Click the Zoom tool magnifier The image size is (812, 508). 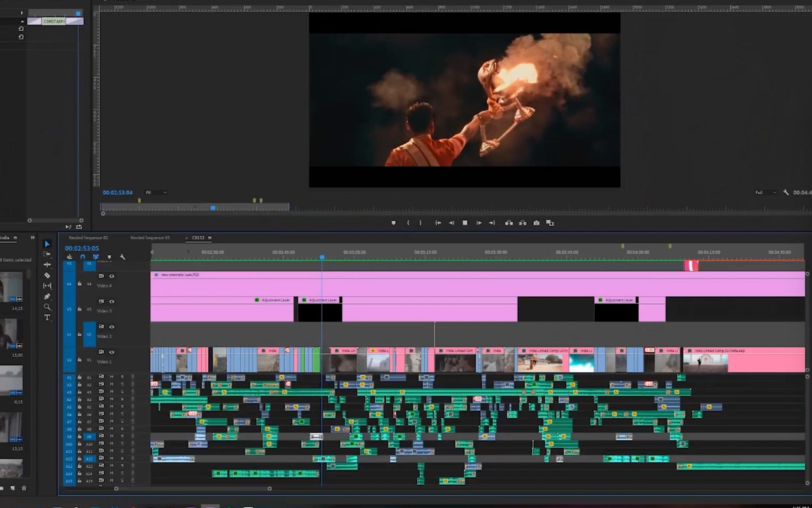coord(47,307)
